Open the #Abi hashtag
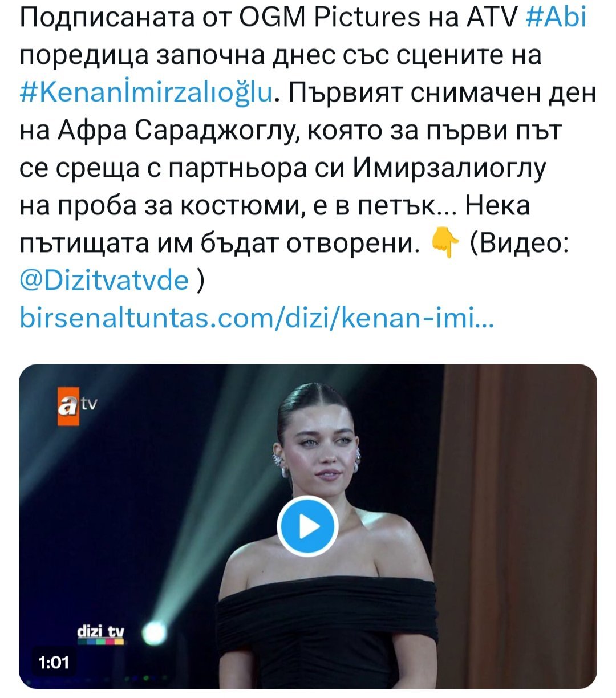616x698 pixels. pos(554,18)
